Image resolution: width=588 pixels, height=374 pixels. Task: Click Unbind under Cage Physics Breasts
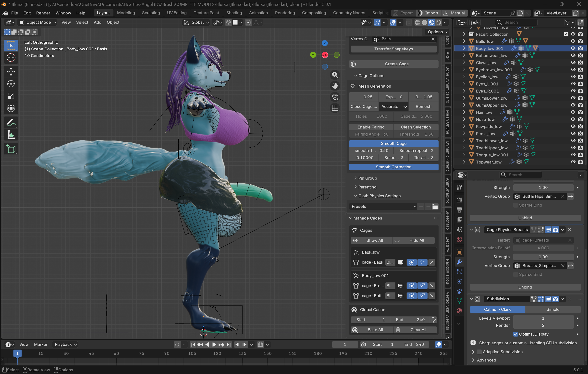tap(525, 287)
